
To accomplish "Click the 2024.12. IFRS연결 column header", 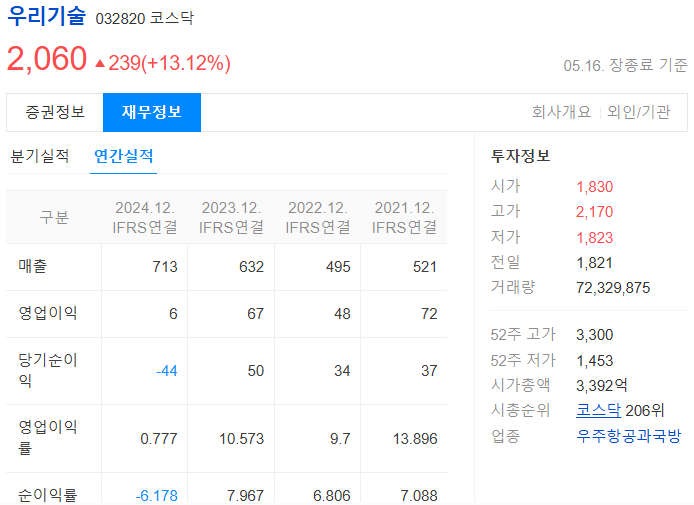I will (145, 217).
